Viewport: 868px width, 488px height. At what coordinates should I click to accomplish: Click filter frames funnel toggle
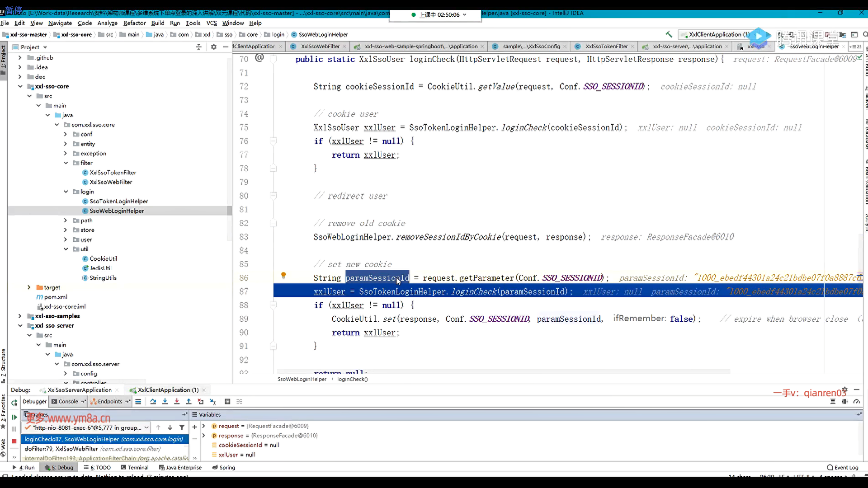[182, 427]
